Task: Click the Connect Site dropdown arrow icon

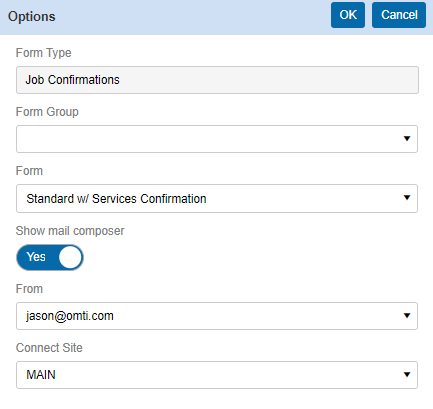Action: (407, 375)
